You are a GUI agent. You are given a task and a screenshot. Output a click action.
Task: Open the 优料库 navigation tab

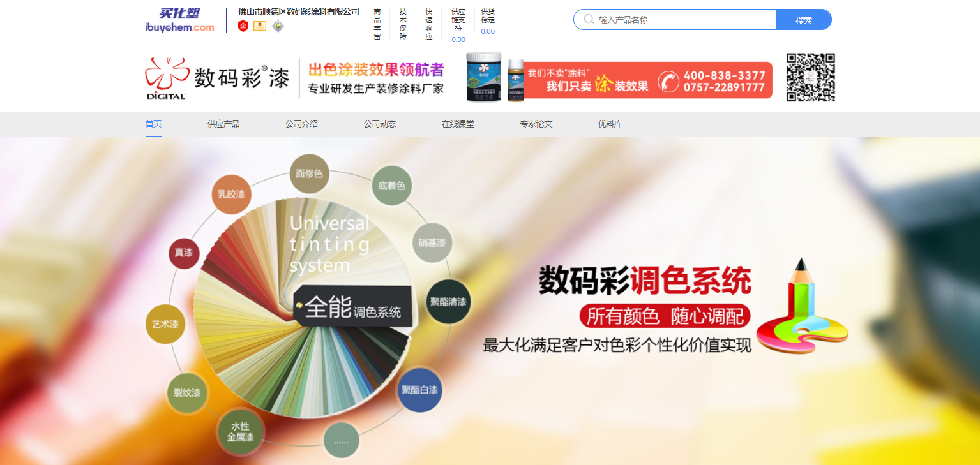pyautogui.click(x=610, y=124)
